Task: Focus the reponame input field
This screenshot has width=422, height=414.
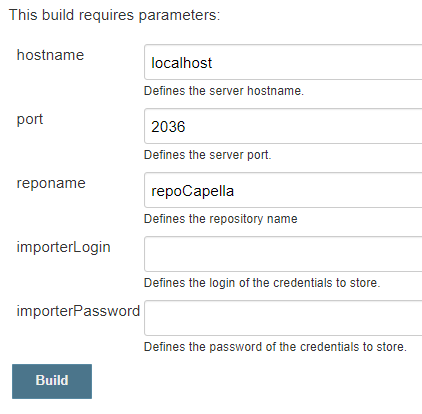Action: click(283, 190)
